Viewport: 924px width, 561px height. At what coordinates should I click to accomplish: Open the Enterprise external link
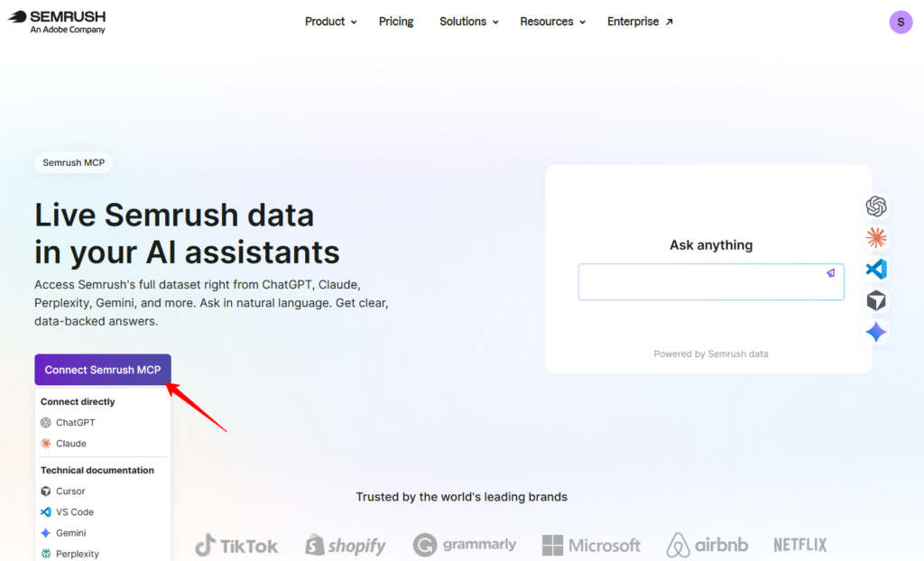tap(640, 22)
